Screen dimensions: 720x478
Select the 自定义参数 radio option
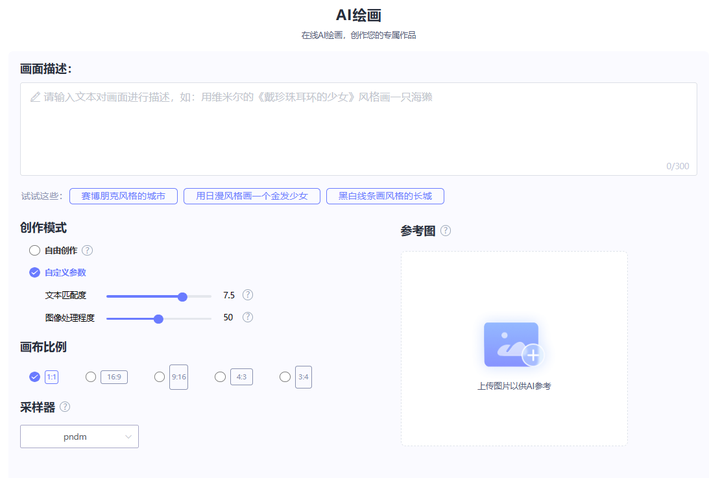pos(35,272)
